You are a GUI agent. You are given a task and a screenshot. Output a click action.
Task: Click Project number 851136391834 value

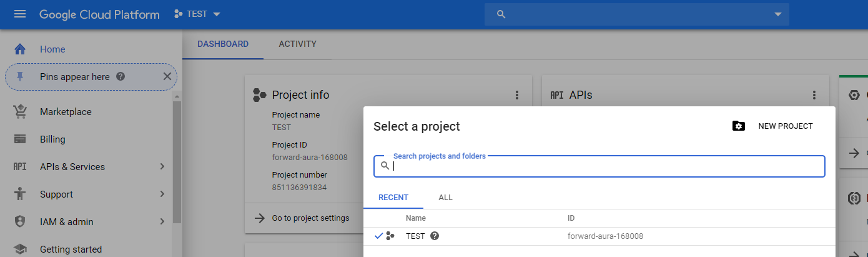(299, 188)
